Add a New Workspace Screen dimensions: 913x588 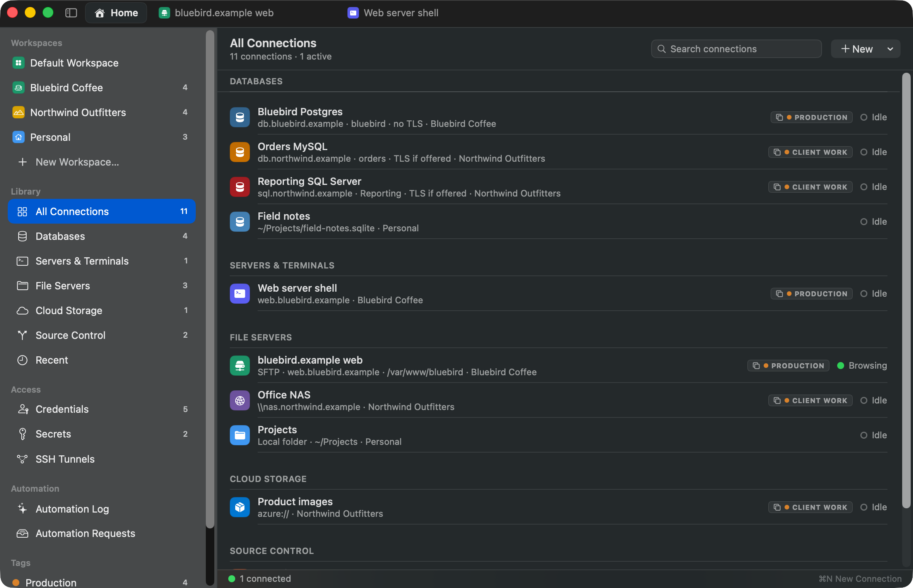(x=102, y=162)
